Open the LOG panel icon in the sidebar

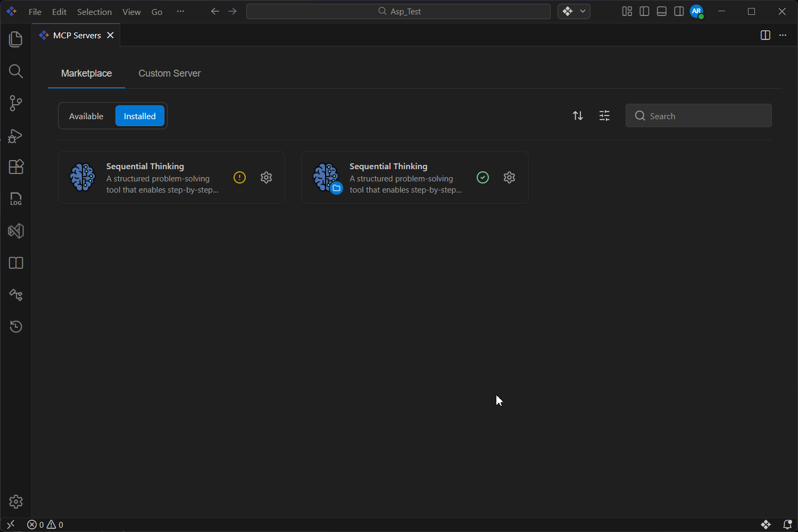click(16, 199)
